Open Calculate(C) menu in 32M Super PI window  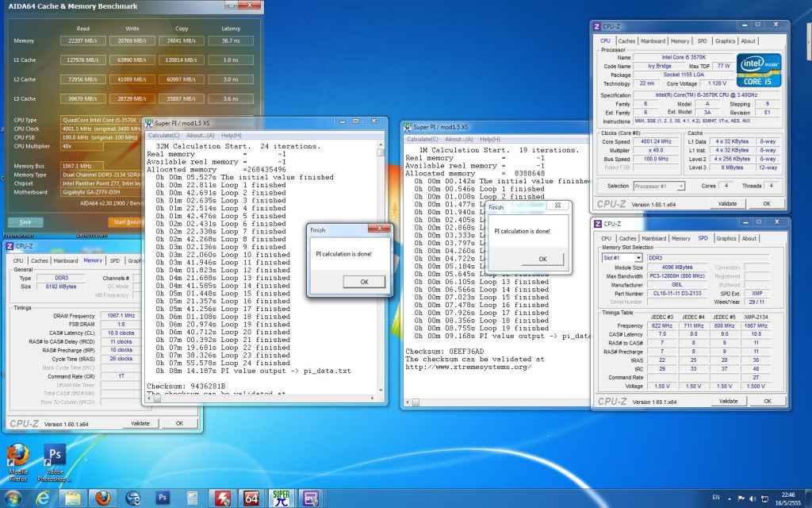point(163,135)
